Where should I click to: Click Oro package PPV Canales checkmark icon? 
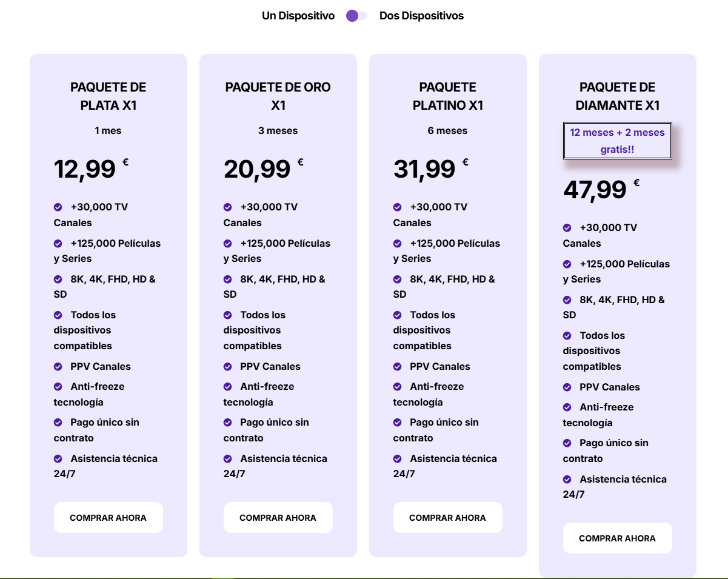click(x=228, y=367)
